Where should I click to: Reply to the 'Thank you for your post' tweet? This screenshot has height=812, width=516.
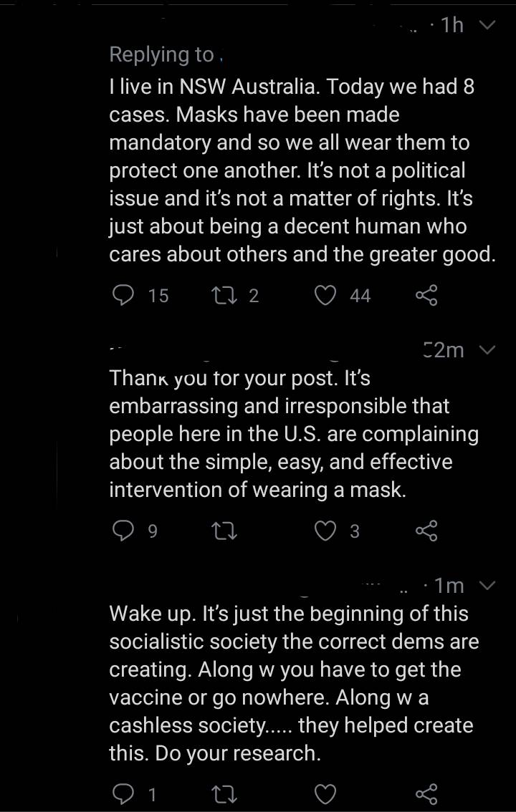click(124, 531)
